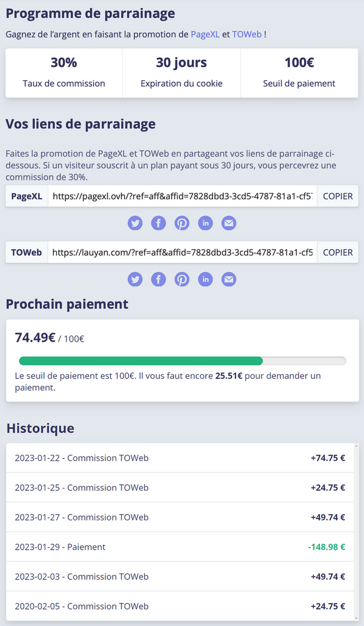
Task: Share TOWeb link by email
Action: [x=228, y=279]
